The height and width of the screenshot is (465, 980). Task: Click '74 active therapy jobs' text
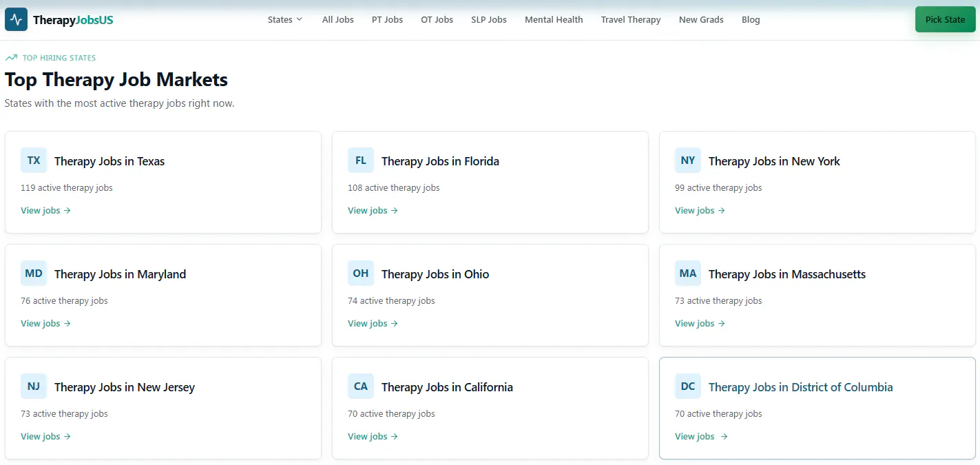pyautogui.click(x=391, y=300)
